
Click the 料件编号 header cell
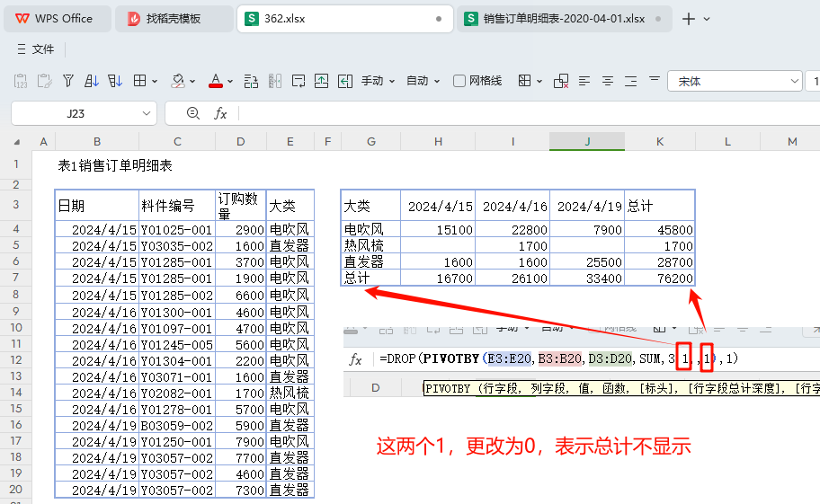click(177, 205)
